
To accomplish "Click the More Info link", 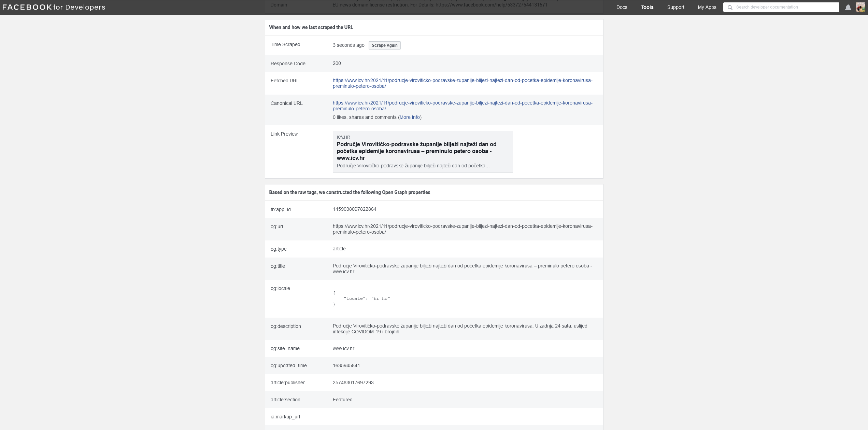I will click(x=410, y=117).
